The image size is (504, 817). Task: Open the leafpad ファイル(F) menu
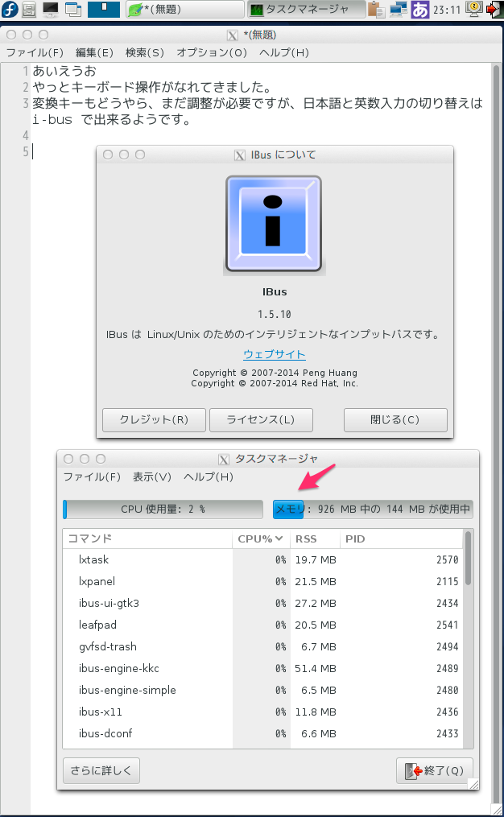35,52
